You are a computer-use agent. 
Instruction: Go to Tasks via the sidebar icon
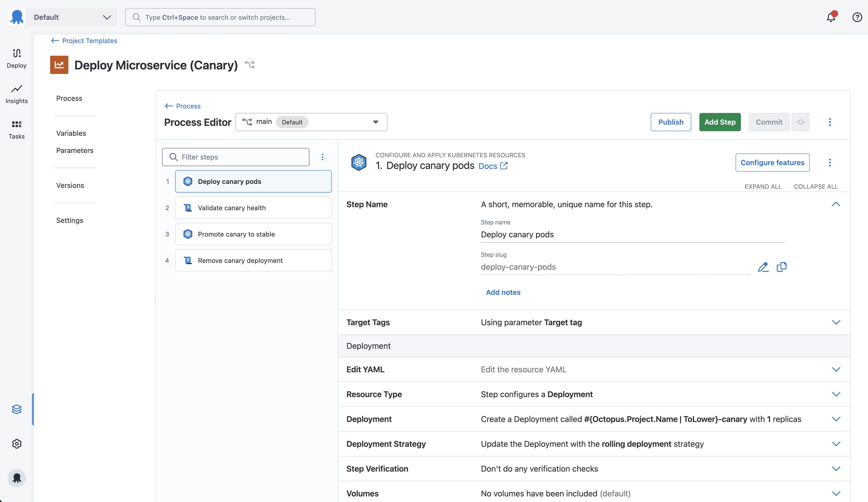point(16,129)
